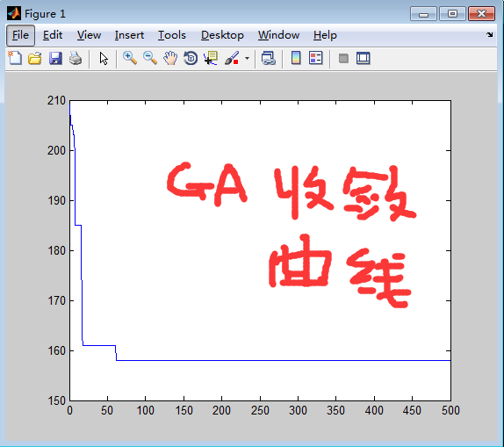Click the Link Plot icon
Viewport: 504px width, 447px height.
click(x=269, y=58)
